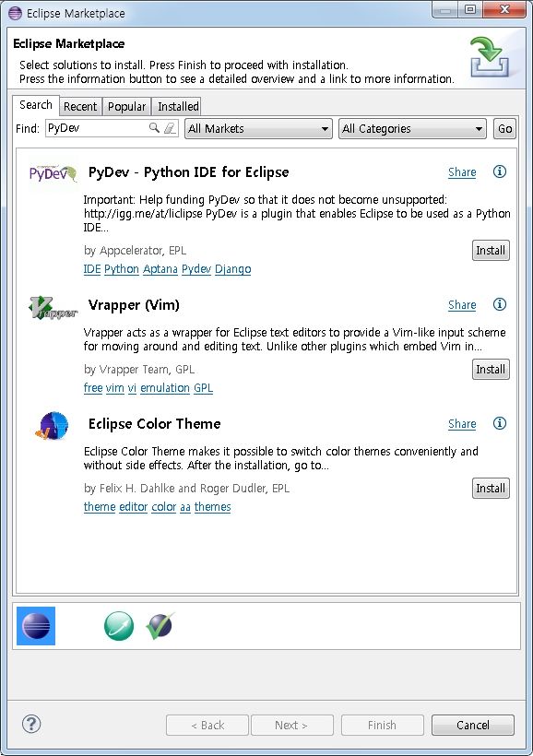Click the 'by Vrapper Team, GPL' text

(x=139, y=370)
